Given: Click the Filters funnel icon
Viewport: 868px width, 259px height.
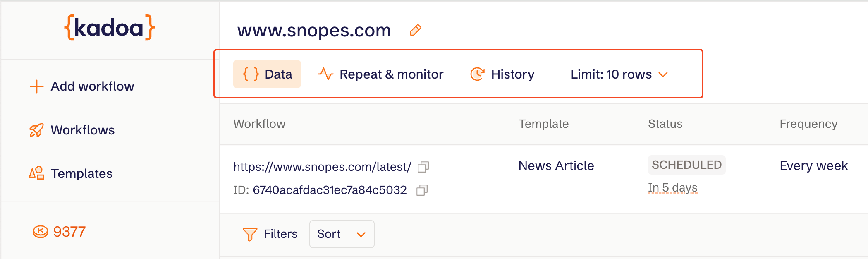Looking at the screenshot, I should coord(250,234).
